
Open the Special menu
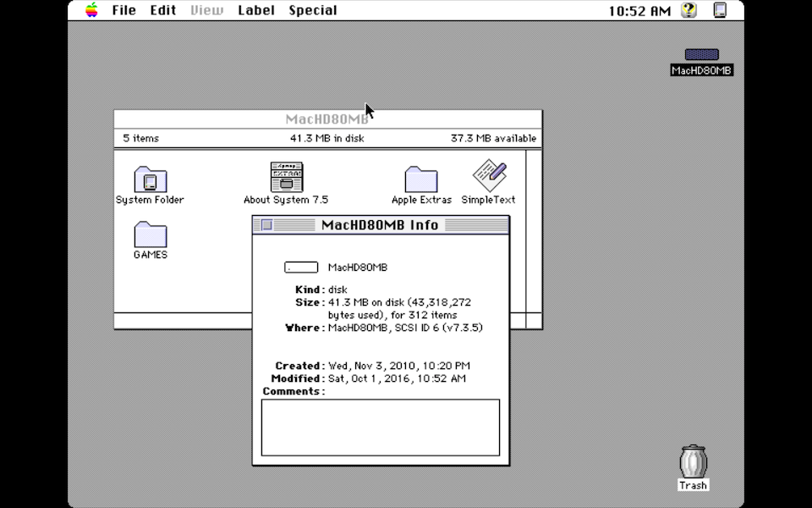tap(313, 10)
